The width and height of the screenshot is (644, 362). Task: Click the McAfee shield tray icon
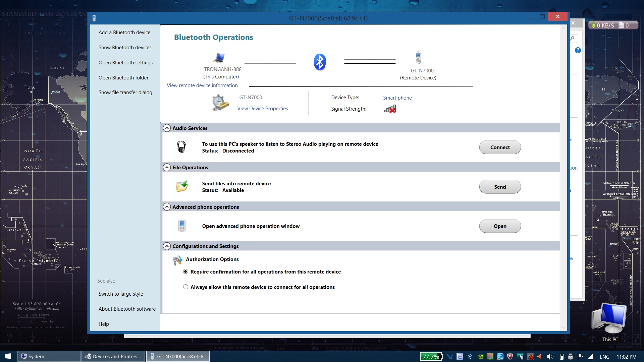[x=510, y=357]
